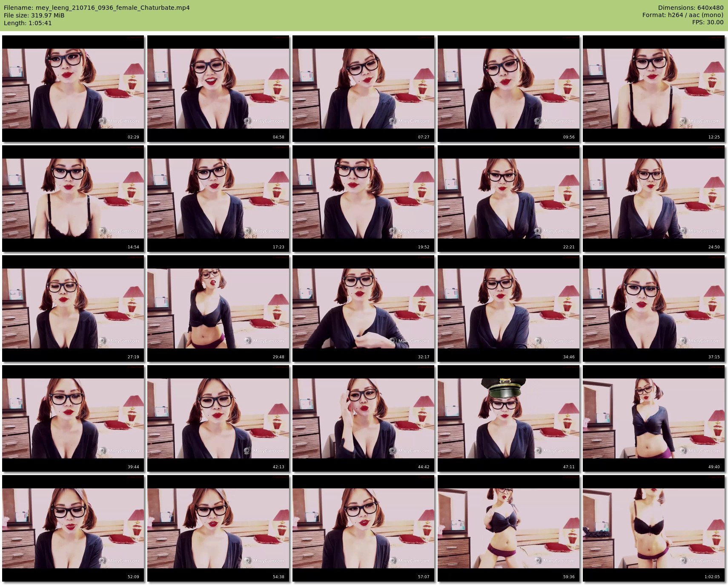This screenshot has width=728, height=585.
Task: Click the ManyCam watermark icon in the 02:29 frame
Action: (103, 121)
